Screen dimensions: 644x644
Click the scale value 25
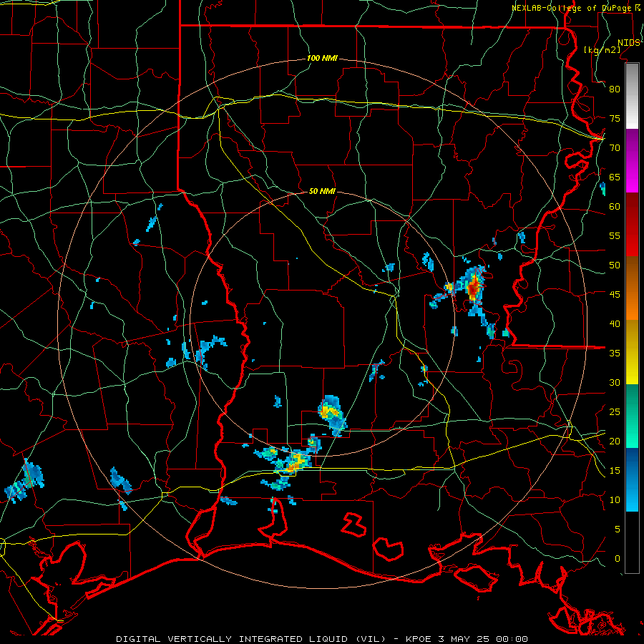click(x=615, y=412)
